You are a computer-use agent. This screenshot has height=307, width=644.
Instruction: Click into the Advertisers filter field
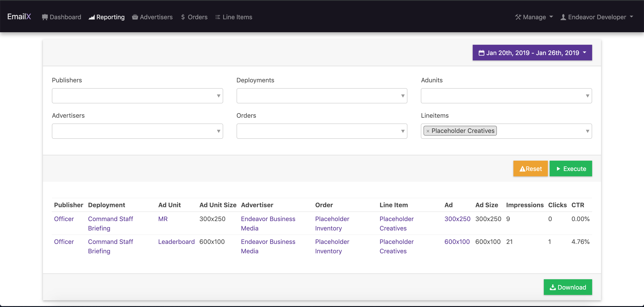(137, 131)
